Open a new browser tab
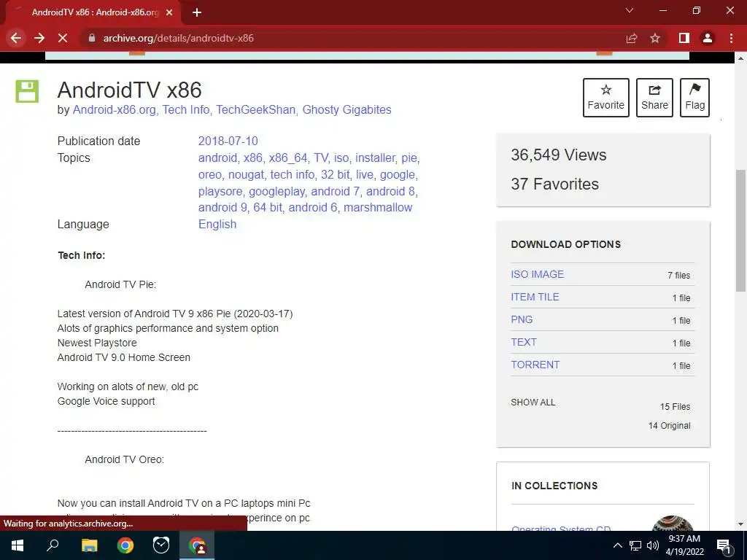The height and width of the screenshot is (560, 747). 197,12
